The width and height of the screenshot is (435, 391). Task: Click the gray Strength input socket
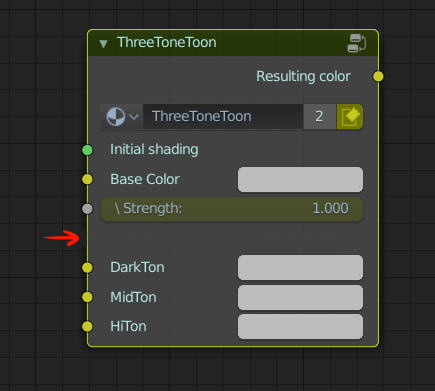87,209
